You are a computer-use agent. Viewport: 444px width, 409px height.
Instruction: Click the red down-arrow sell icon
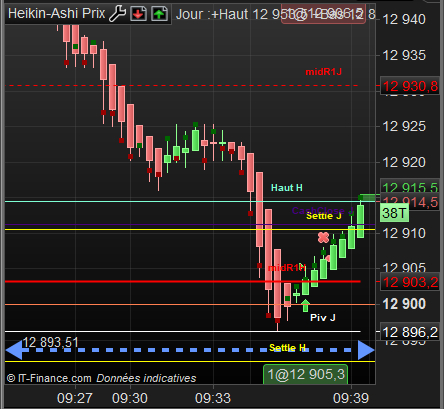[138, 14]
